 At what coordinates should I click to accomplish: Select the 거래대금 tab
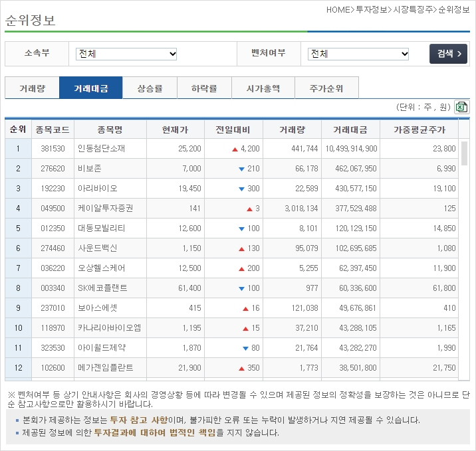pyautogui.click(x=91, y=88)
